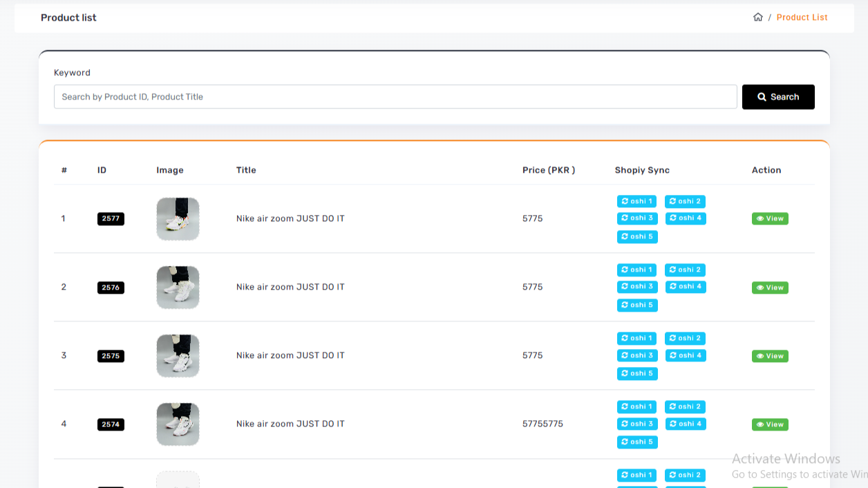Click the ID badge 2574

tap(111, 424)
